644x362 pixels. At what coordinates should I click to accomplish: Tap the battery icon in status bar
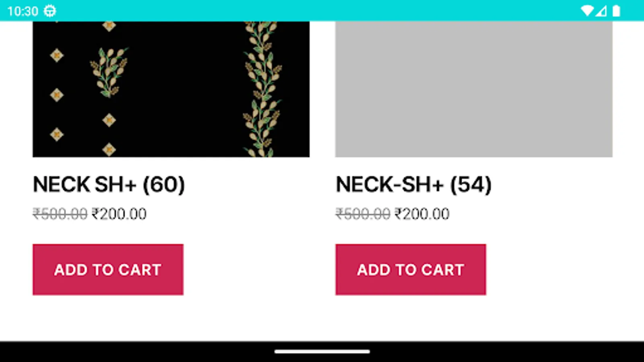point(616,11)
